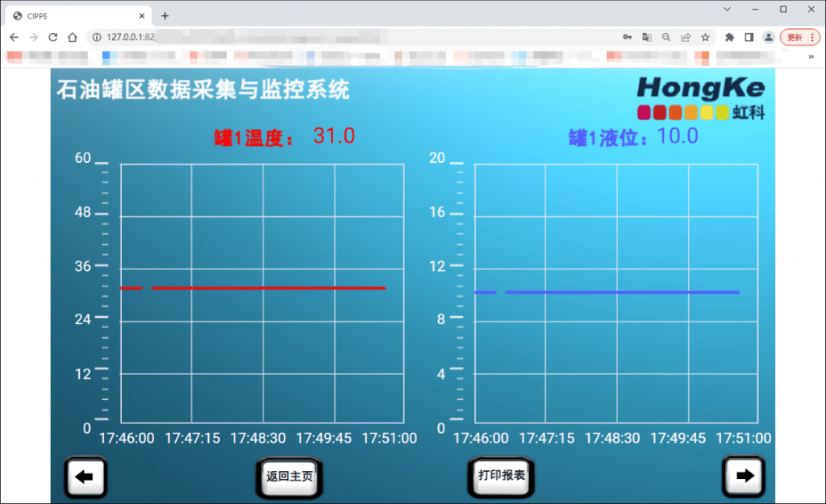The height and width of the screenshot is (504, 826).
Task: Reload the page with browser refresh icon
Action: pos(53,37)
